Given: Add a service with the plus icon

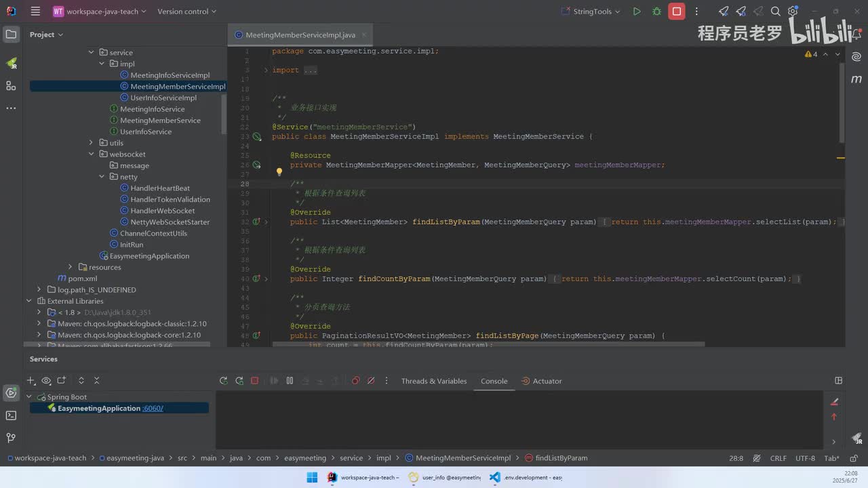Looking at the screenshot, I should point(31,381).
